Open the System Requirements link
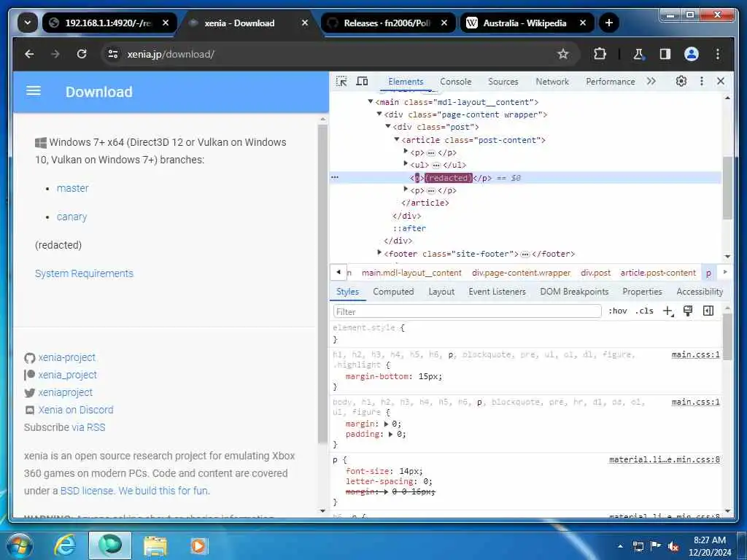 pos(84,273)
